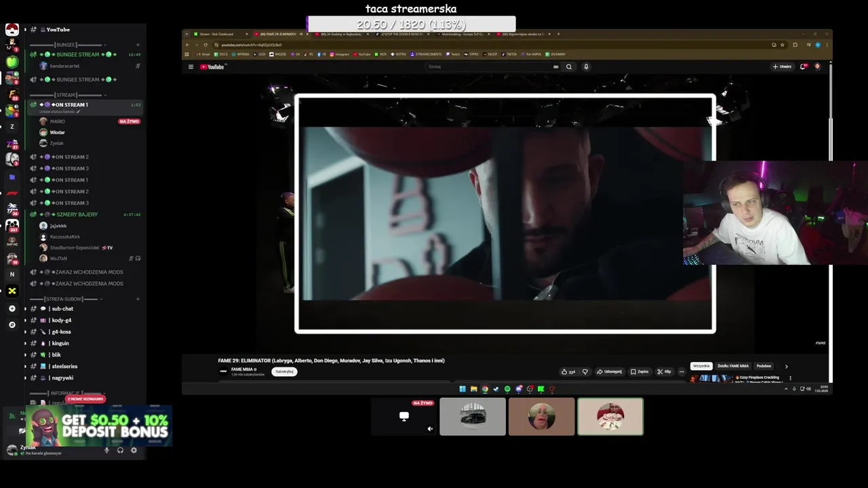The image size is (868, 488).
Task: Select the car avatar participant tile
Action: click(x=473, y=416)
